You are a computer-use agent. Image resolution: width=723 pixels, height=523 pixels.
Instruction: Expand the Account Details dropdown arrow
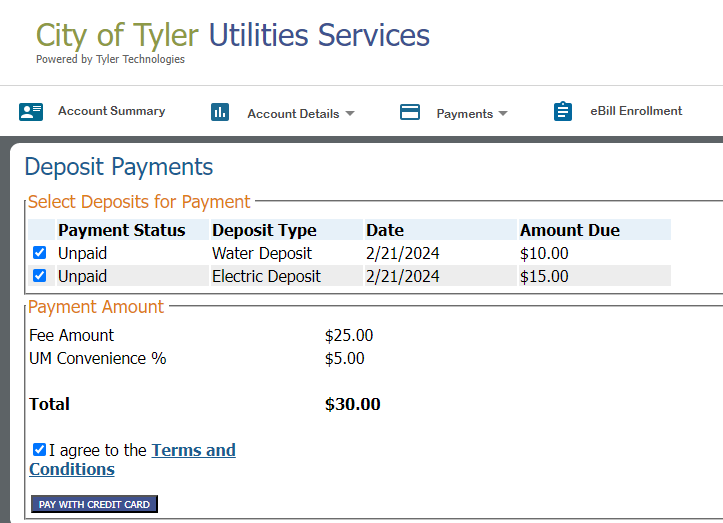point(350,113)
